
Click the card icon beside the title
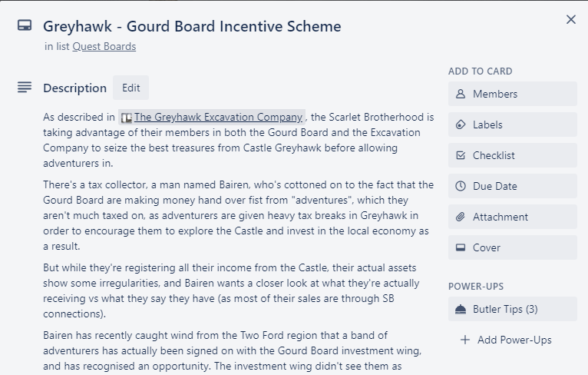(x=25, y=25)
